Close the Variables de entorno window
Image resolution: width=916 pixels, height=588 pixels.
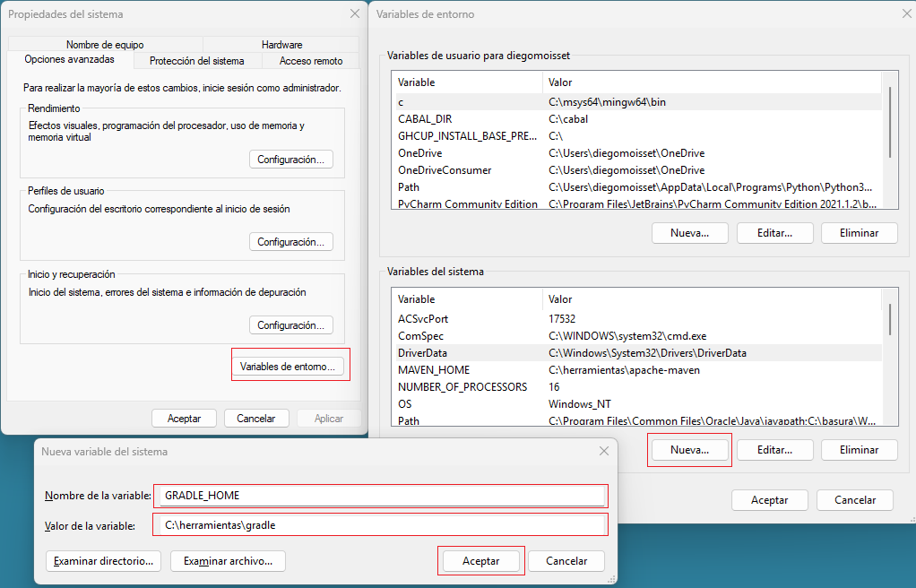coord(903,14)
